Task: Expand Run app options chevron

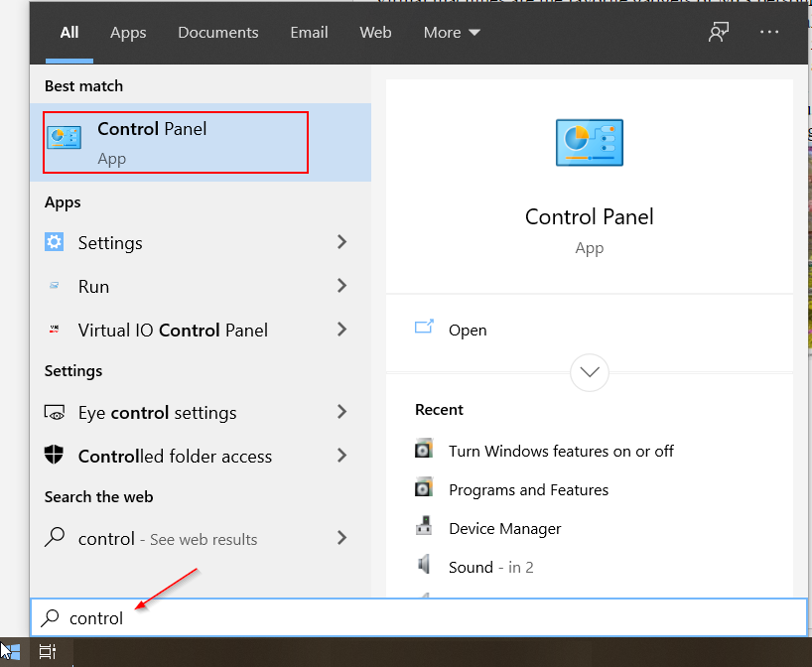Action: [x=341, y=285]
